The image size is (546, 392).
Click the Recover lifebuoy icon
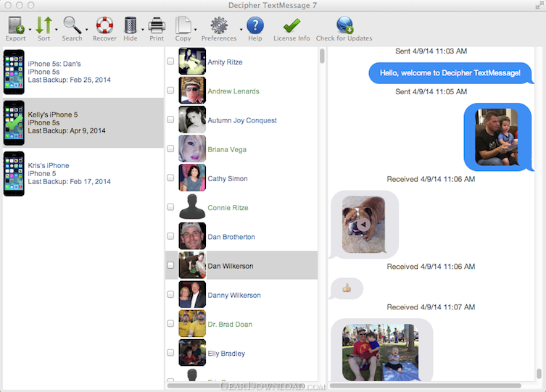pyautogui.click(x=104, y=25)
